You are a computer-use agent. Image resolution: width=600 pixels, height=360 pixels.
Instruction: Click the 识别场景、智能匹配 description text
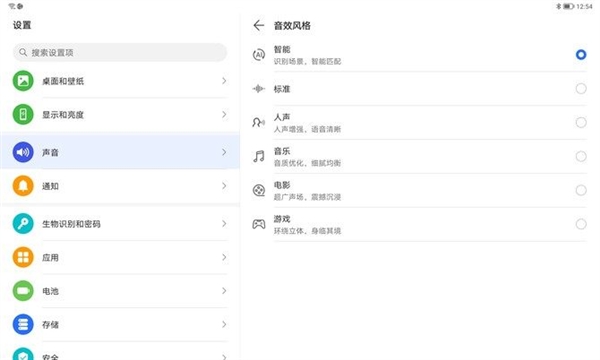click(307, 61)
